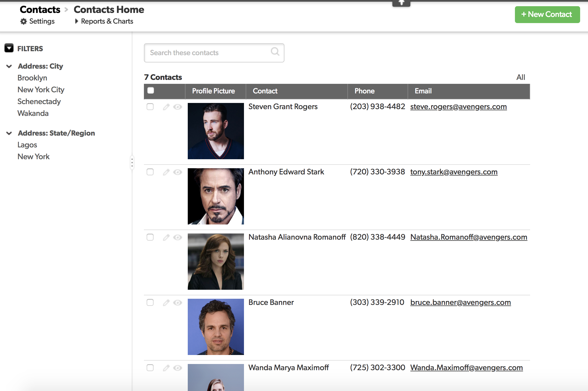Image resolution: width=588 pixels, height=391 pixels.
Task: Collapse the Address: City filter group
Action: [x=9, y=66]
